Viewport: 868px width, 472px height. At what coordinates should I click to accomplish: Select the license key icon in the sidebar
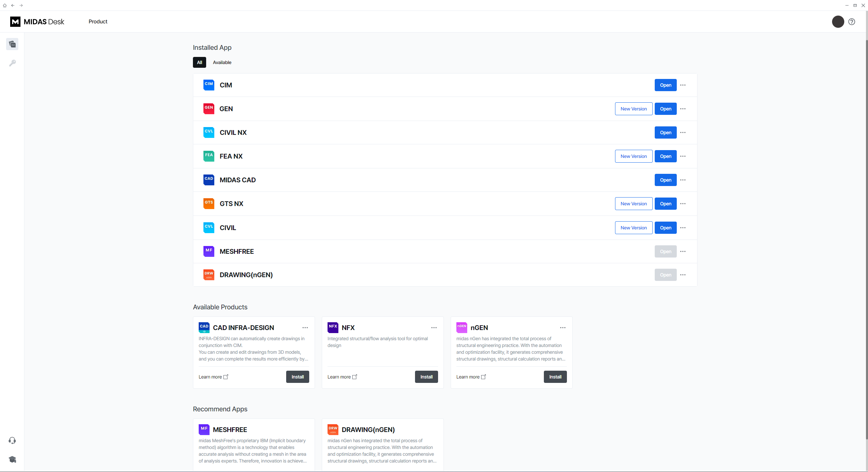[x=12, y=63]
